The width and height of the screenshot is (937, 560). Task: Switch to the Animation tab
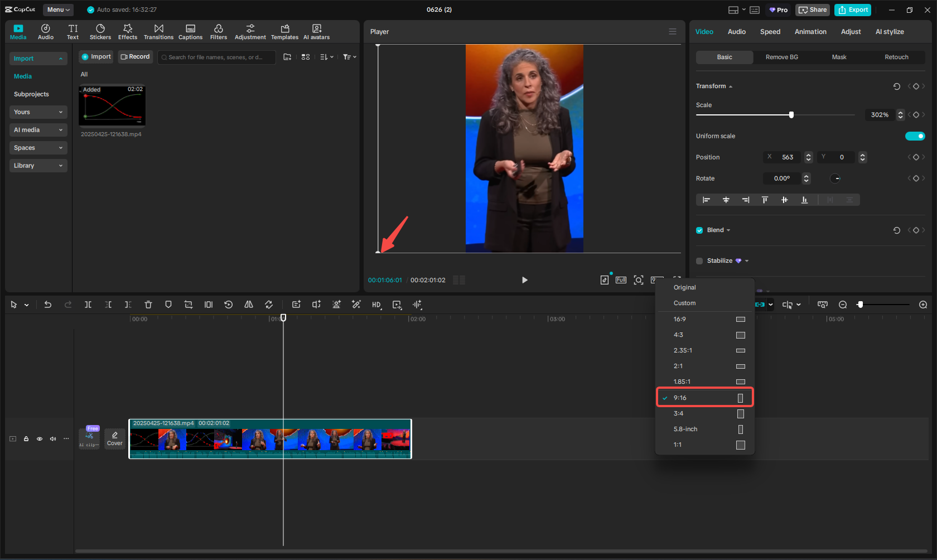pos(810,32)
